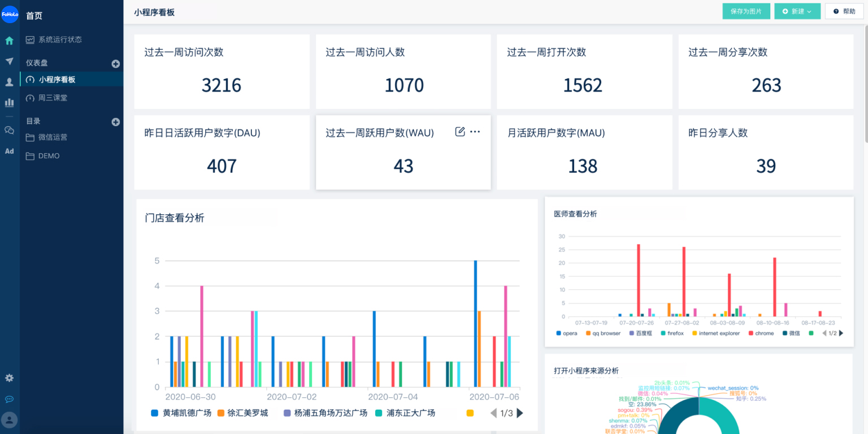Click the page vertical scrollbar

(x=865, y=85)
